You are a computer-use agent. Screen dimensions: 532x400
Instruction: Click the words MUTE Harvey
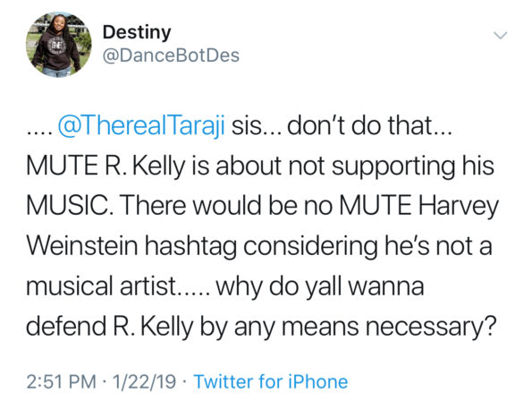(419, 206)
